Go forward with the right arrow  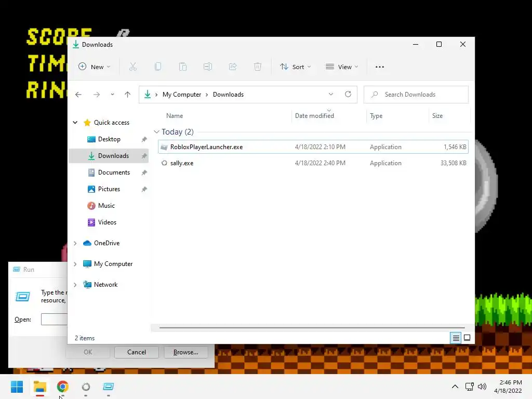coord(97,95)
